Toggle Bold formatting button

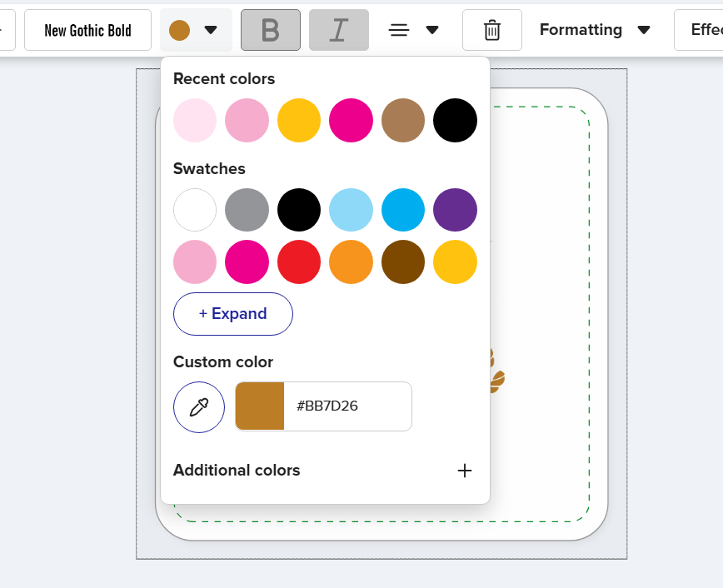(271, 30)
